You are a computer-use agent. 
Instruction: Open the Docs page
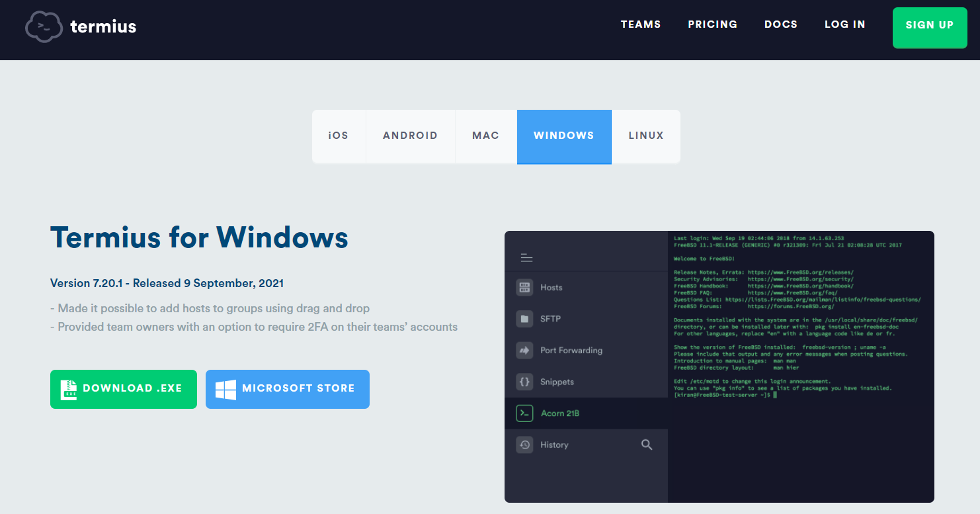click(x=781, y=24)
